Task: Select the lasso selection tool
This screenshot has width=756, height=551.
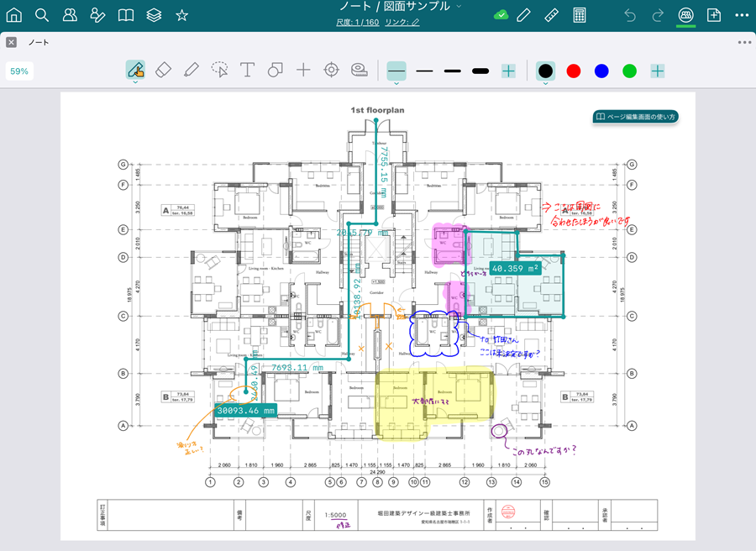Action: click(219, 71)
